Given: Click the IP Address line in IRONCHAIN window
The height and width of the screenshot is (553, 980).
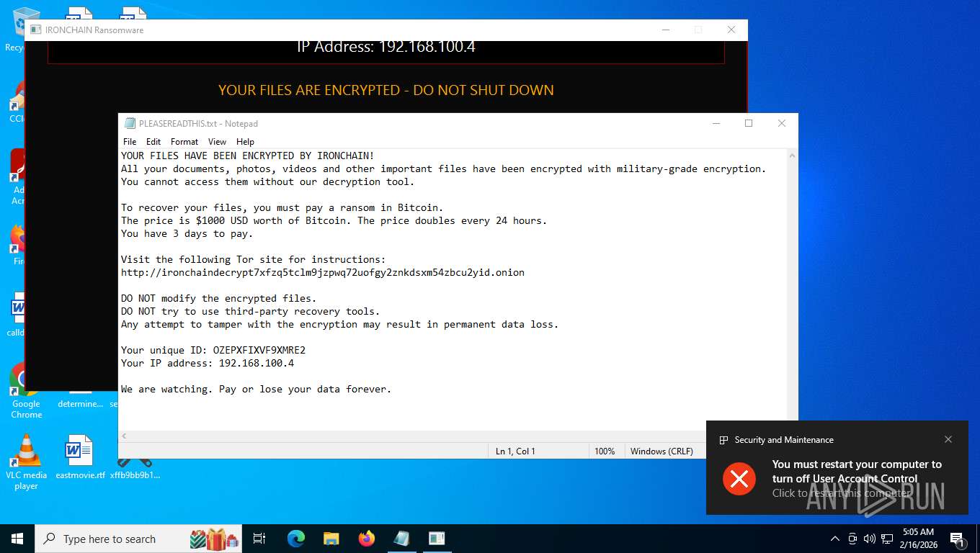Looking at the screenshot, I should click(386, 47).
